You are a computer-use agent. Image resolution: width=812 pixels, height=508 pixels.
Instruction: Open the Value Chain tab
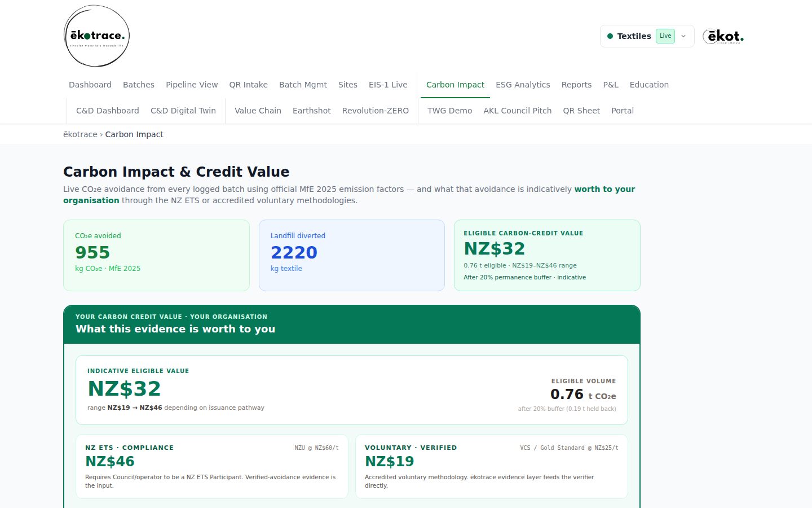(258, 111)
